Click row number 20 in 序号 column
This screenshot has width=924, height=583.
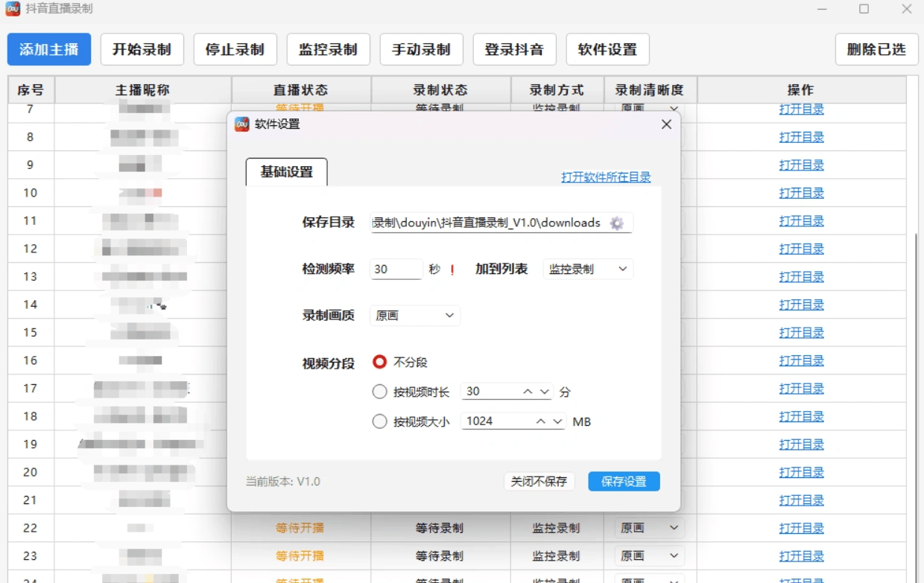[x=31, y=472]
